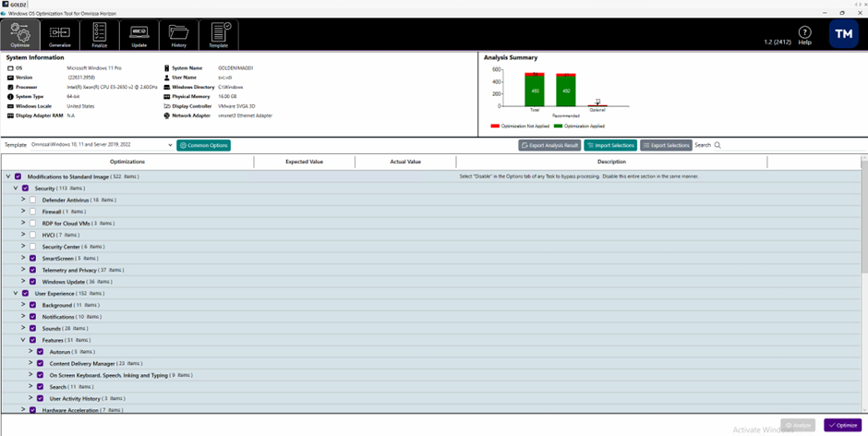Select the Finalize toolbar icon
This screenshot has height=436, width=868.
(x=99, y=35)
